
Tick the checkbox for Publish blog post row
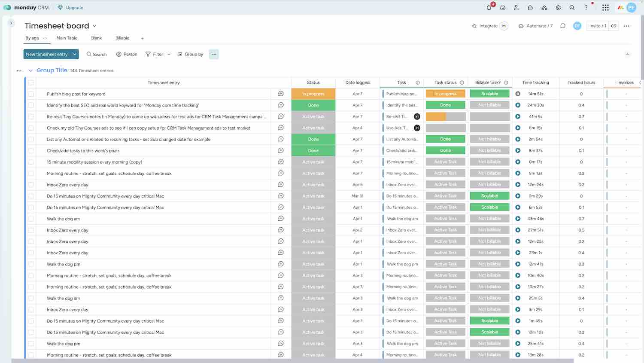point(31,94)
